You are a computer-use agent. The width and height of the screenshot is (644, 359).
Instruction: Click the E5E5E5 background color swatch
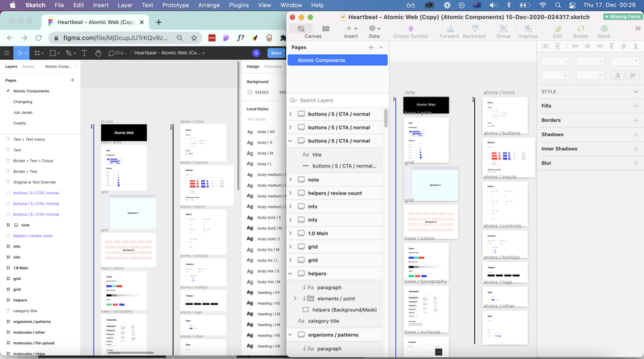[250, 92]
